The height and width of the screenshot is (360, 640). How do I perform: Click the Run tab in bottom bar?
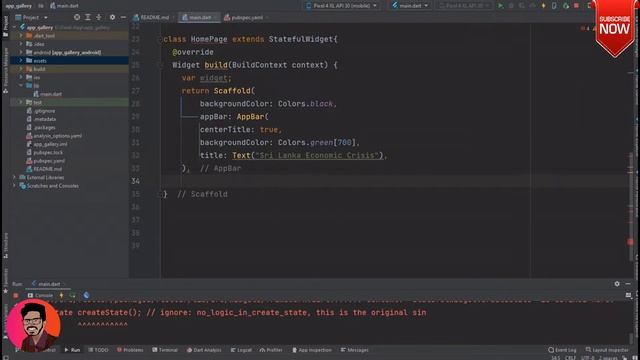point(72,350)
